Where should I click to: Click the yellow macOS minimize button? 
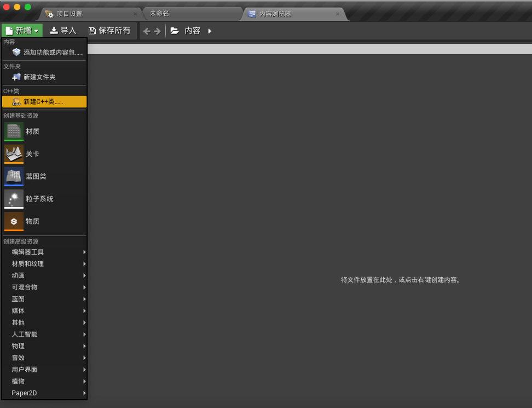coord(17,7)
